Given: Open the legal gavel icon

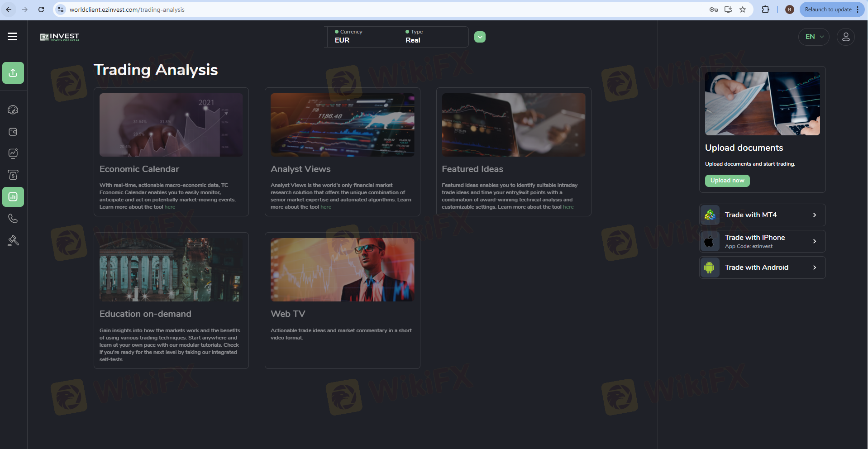Looking at the screenshot, I should [13, 240].
